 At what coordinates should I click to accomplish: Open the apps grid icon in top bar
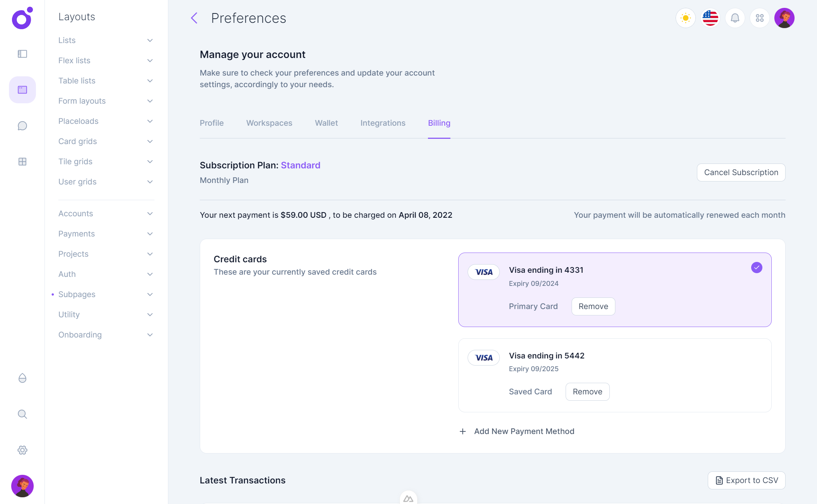[x=759, y=18]
